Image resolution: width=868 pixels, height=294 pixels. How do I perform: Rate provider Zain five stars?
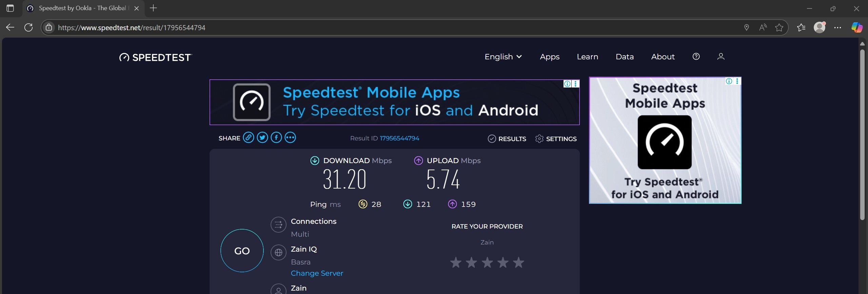(x=518, y=262)
